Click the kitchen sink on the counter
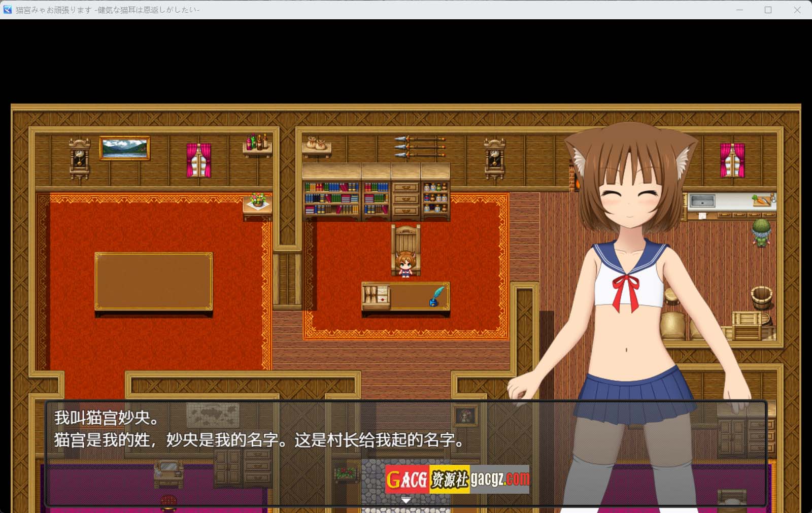Image resolution: width=812 pixels, height=513 pixels. 702,201
